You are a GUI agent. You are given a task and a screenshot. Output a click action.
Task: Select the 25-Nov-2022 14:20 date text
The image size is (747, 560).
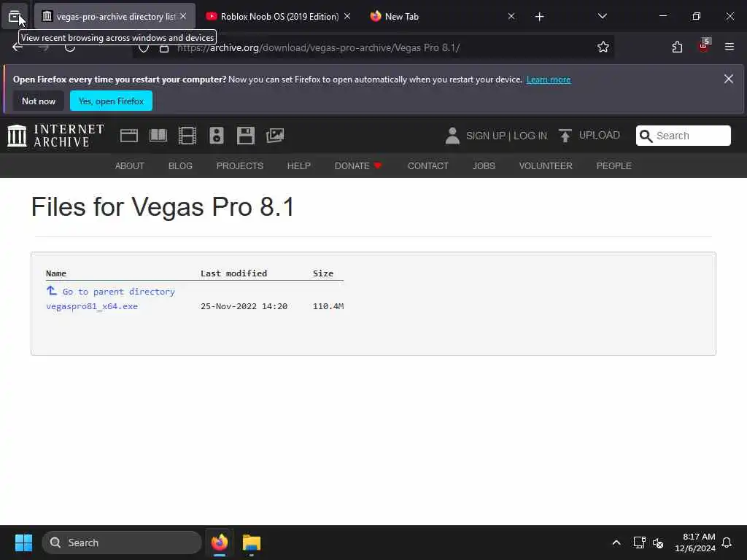[x=244, y=306]
